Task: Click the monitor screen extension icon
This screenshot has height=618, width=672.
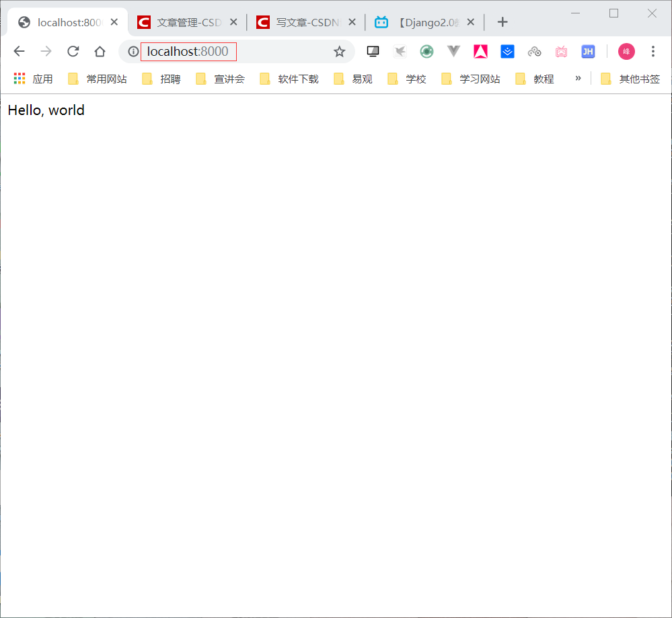Action: (x=373, y=51)
